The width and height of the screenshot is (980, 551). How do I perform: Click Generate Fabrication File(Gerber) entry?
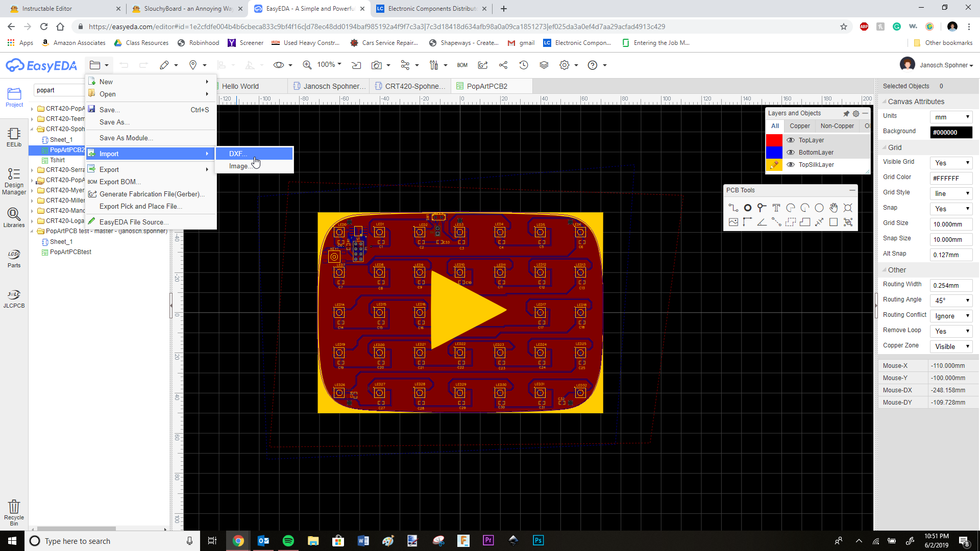152,194
